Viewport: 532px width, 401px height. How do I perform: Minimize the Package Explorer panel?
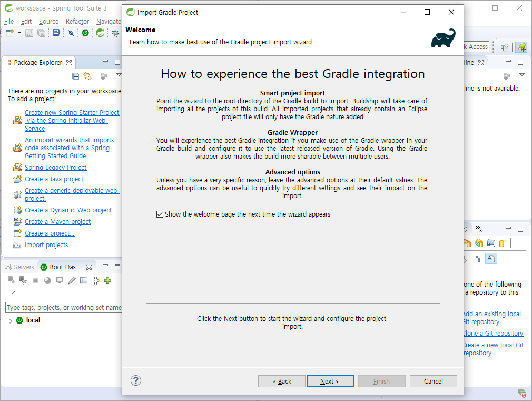(105, 61)
